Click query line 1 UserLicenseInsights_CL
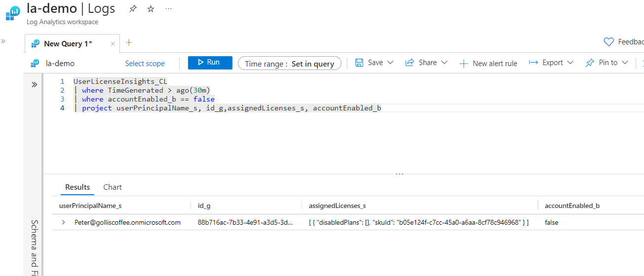The image size is (644, 276). [x=120, y=81]
